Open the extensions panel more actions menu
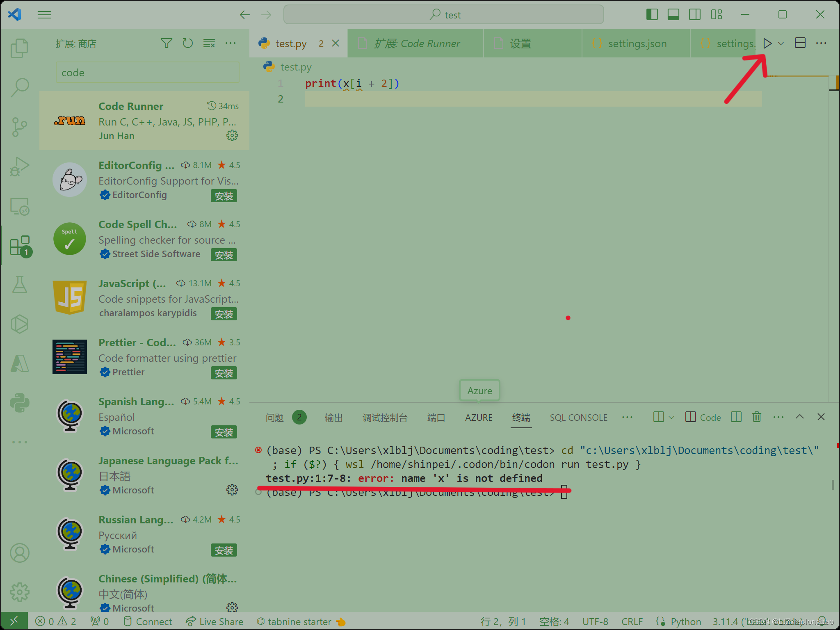This screenshot has width=840, height=630. (x=231, y=43)
